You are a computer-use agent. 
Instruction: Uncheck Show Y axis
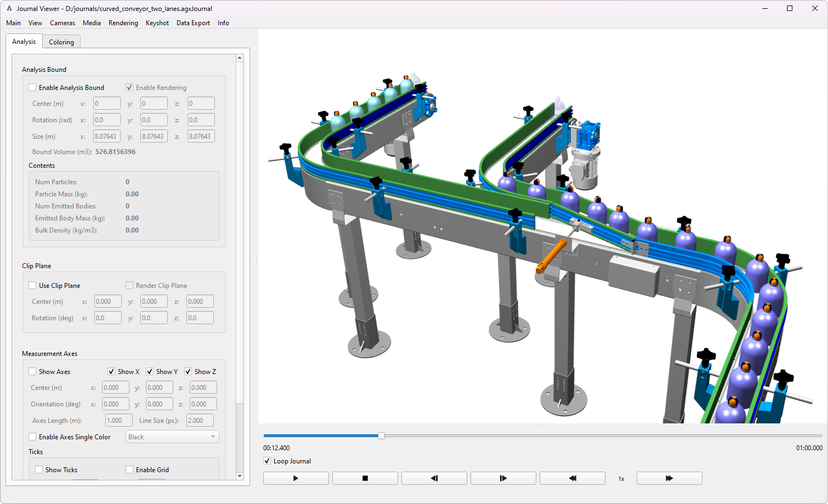pos(150,371)
